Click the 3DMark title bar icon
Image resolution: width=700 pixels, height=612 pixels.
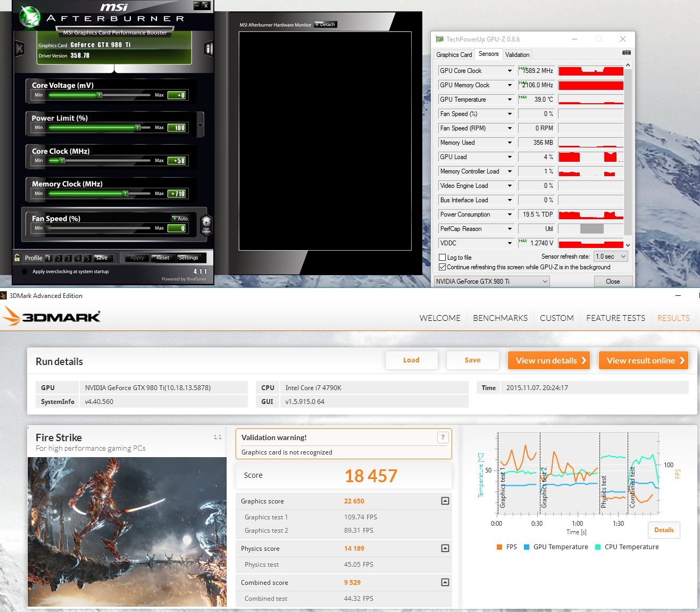(4, 295)
